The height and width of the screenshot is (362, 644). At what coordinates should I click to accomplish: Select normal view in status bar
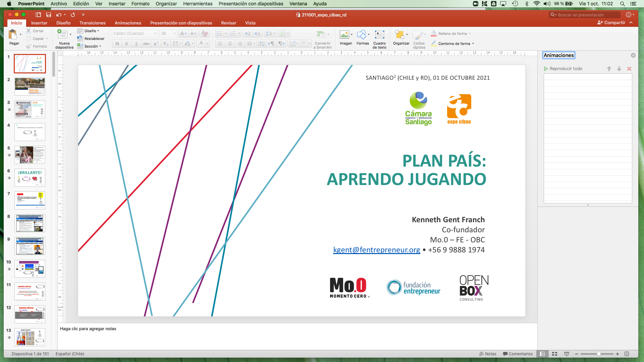pyautogui.click(x=542, y=354)
